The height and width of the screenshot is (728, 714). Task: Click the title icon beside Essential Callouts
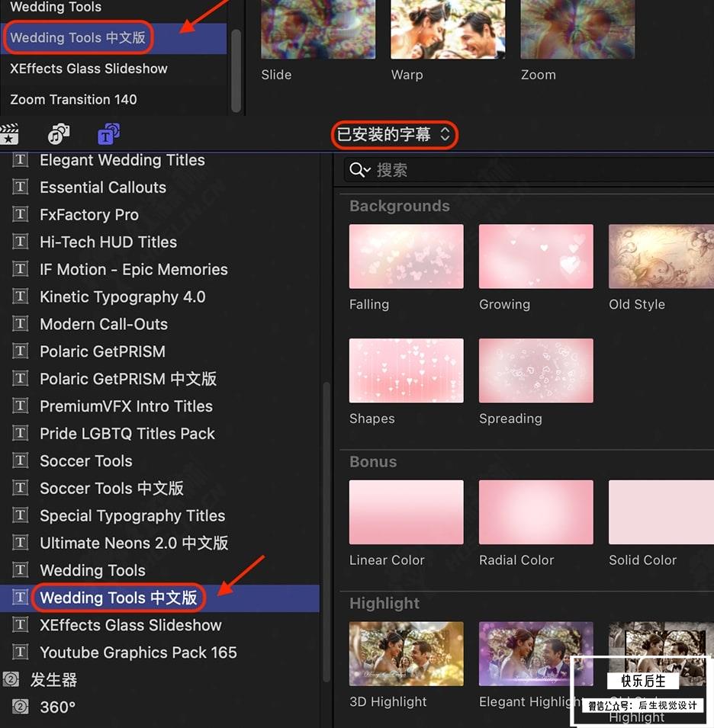[x=20, y=187]
